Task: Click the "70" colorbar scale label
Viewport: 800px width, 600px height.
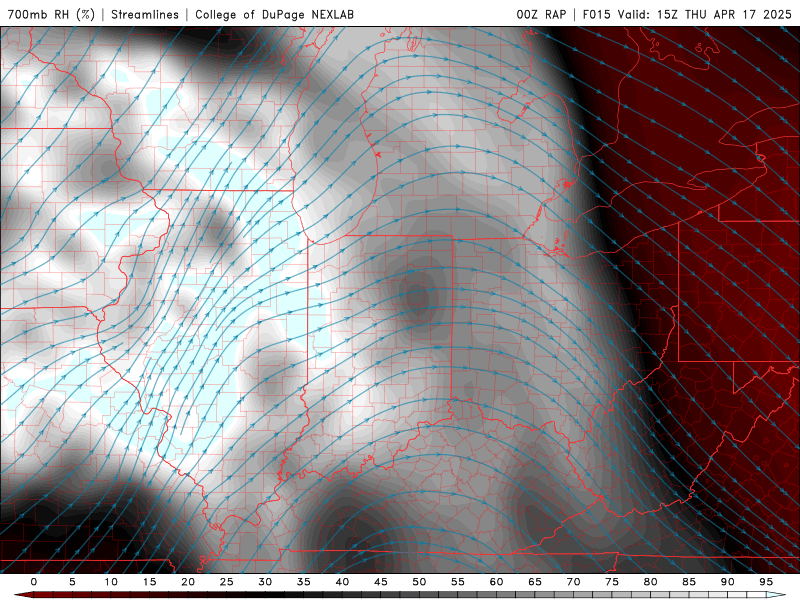Action: 573,582
